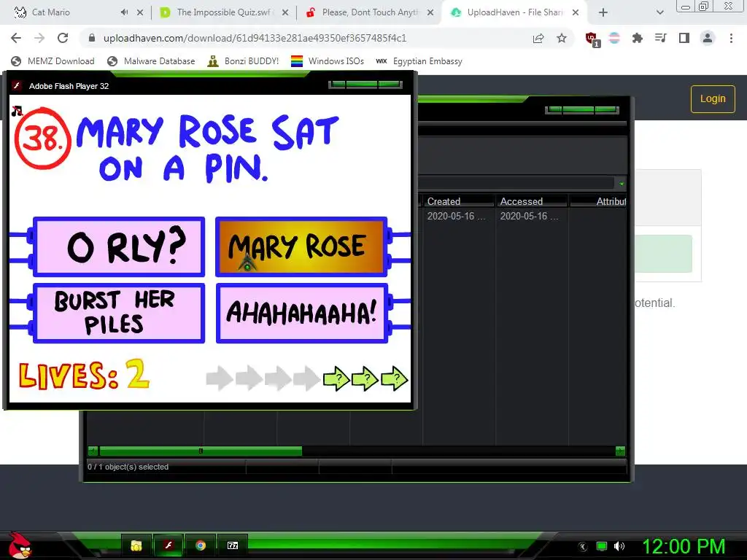Show hidden tray icons arrow
Viewport: 747px width, 560px height.
(x=582, y=547)
